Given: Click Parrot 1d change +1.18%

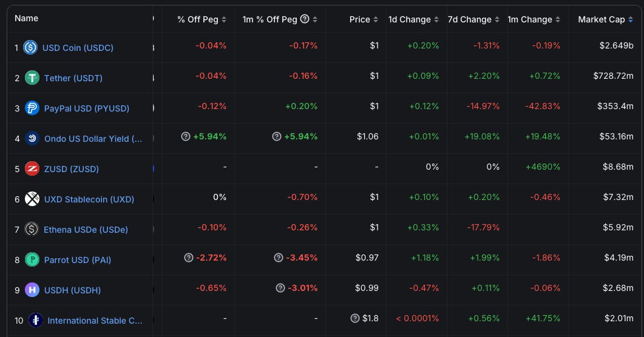Looking at the screenshot, I should (x=425, y=258).
